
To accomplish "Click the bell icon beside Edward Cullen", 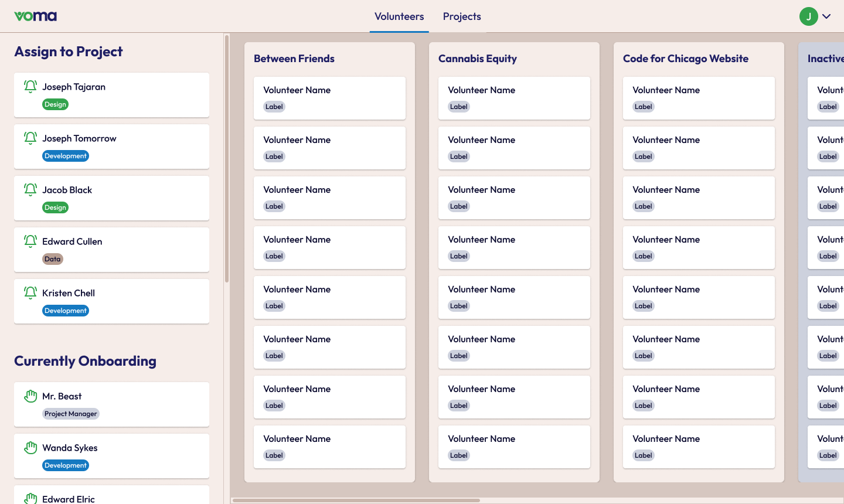I will coord(30,241).
